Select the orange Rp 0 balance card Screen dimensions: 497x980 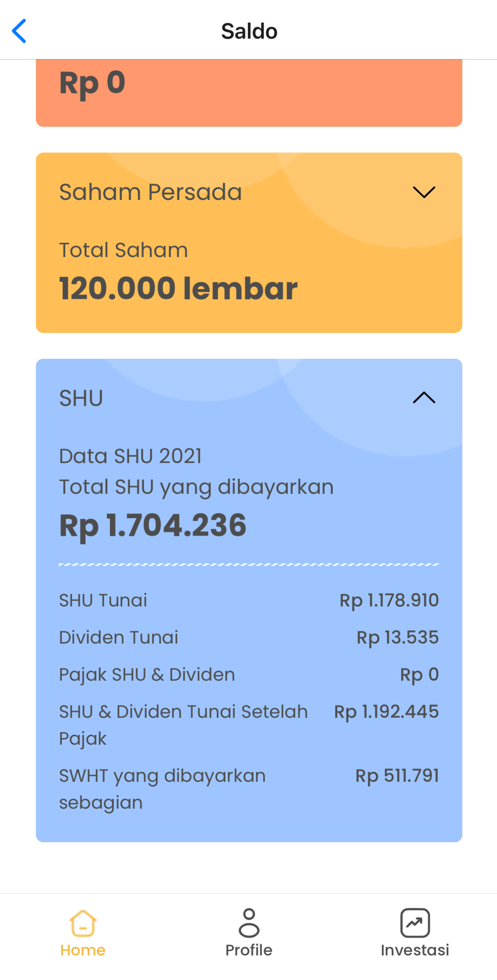click(x=249, y=93)
